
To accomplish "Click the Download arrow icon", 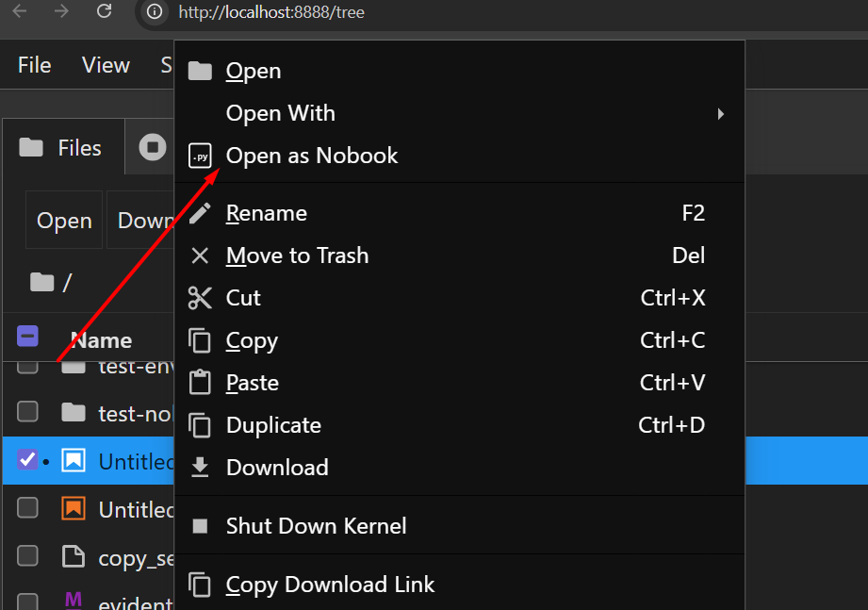I will tap(200, 468).
